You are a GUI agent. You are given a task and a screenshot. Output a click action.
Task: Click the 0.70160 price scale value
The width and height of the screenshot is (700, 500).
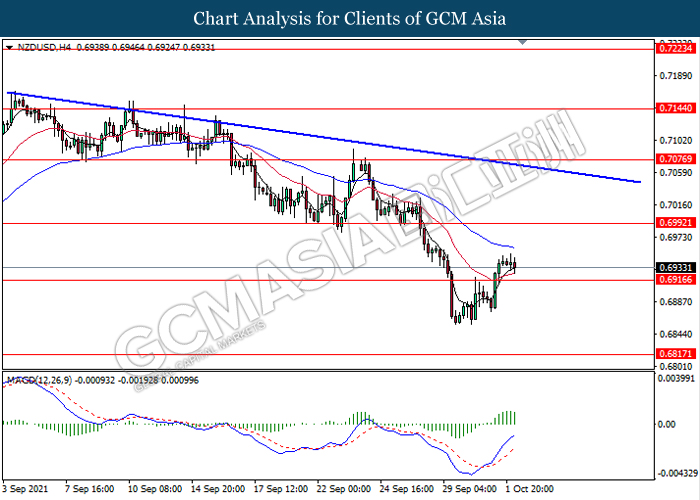[x=676, y=205]
